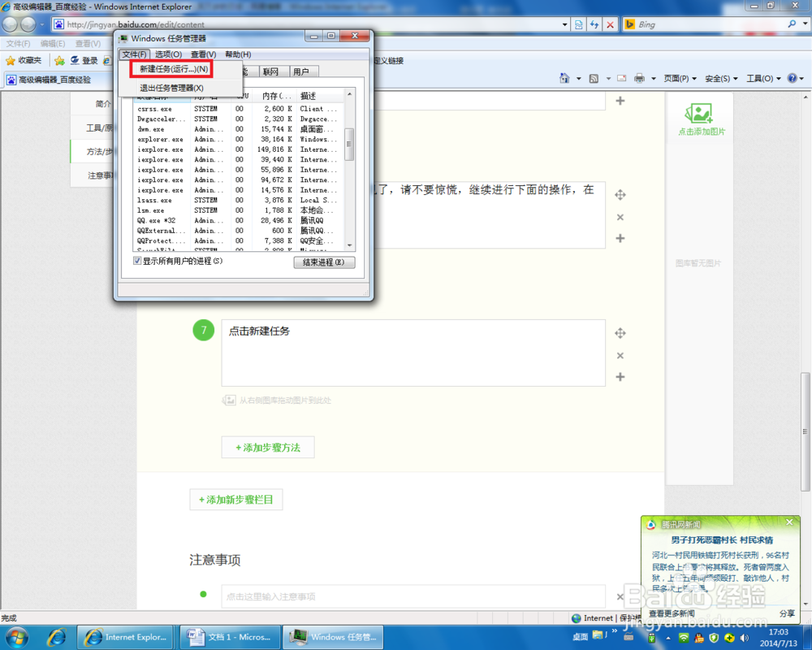Image resolution: width=812 pixels, height=650 pixels.
Task: Click the QQ penguin tray icon
Action: (x=699, y=638)
